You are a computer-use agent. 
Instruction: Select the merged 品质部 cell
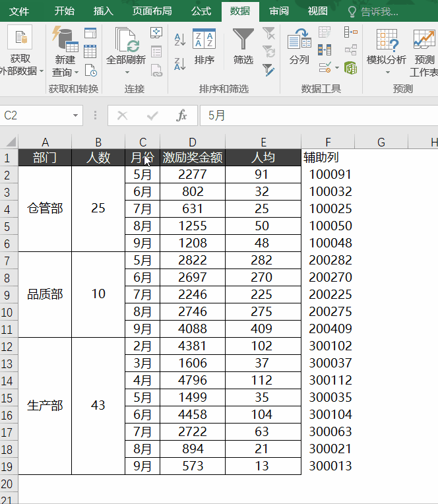click(45, 294)
